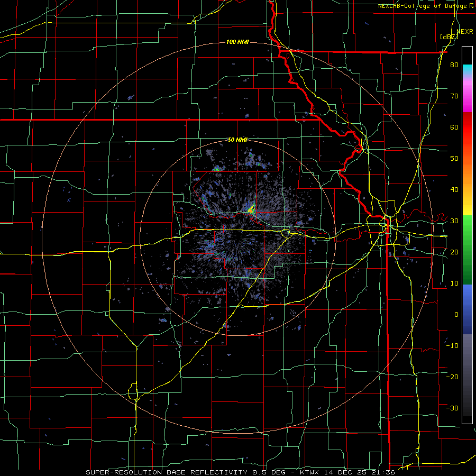Click the 50 NMI range ring label
476x476 pixels.
click(x=237, y=140)
